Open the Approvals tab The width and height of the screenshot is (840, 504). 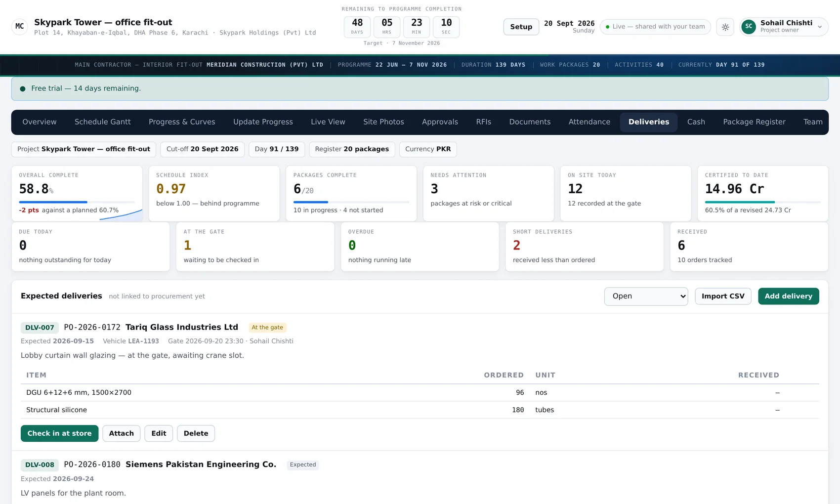coord(440,122)
